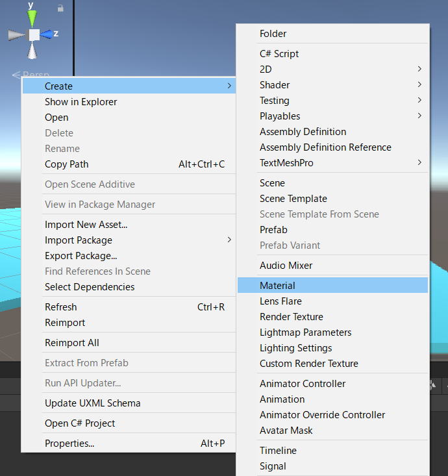
Task: Click Refresh in the context menu
Action: coord(129,307)
